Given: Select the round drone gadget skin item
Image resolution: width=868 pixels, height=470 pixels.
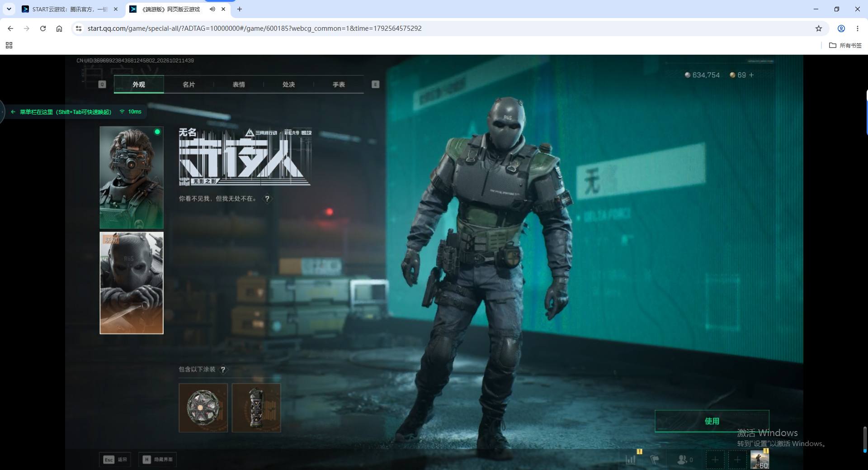Looking at the screenshot, I should (x=203, y=408).
